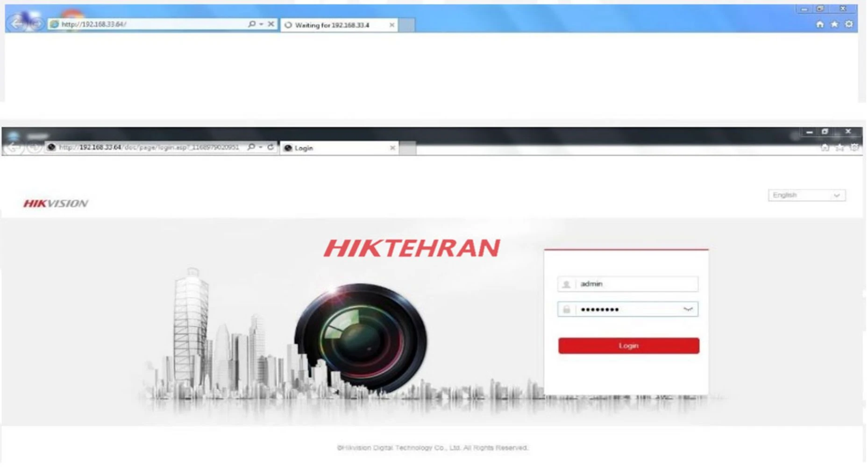Close the Login tab
Screen dimensions: 868x467
(392, 148)
